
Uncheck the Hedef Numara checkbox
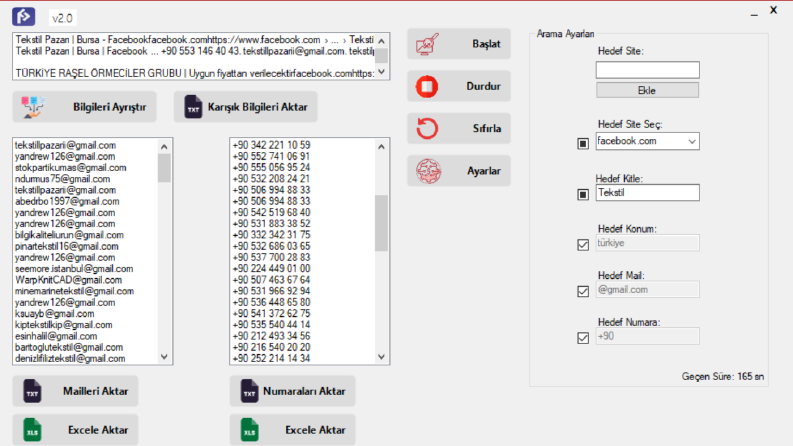click(x=583, y=338)
